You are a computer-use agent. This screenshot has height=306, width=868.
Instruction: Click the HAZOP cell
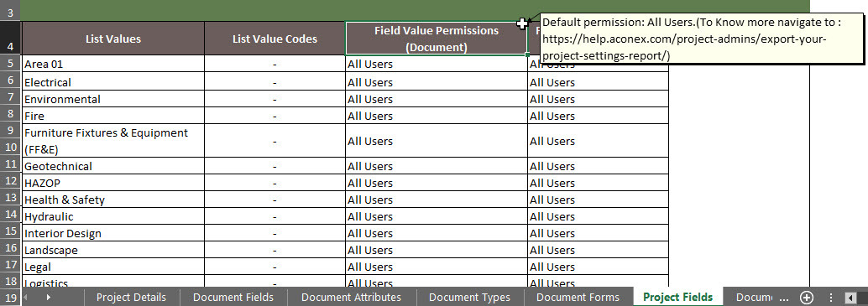click(x=113, y=183)
